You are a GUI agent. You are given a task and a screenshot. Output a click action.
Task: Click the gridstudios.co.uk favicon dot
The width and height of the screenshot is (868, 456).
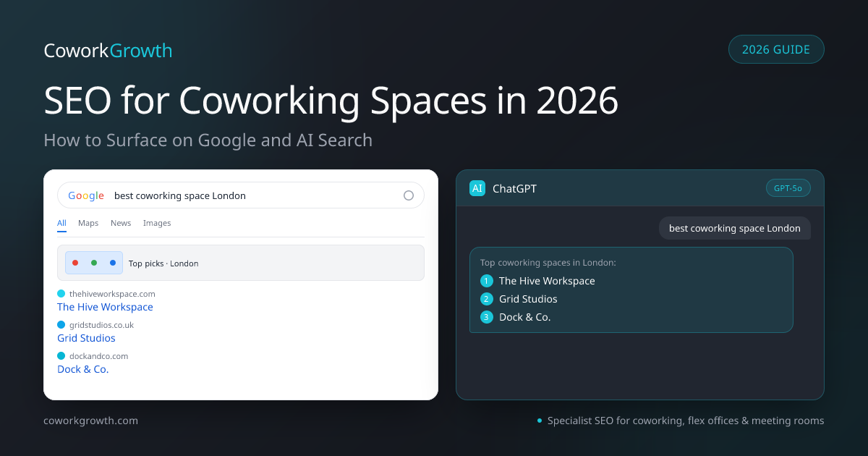(x=61, y=325)
